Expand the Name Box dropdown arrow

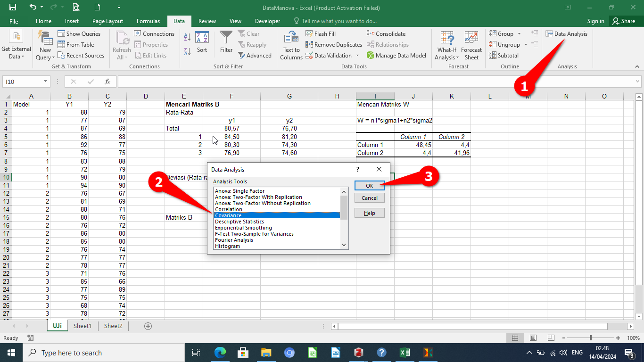(46, 82)
